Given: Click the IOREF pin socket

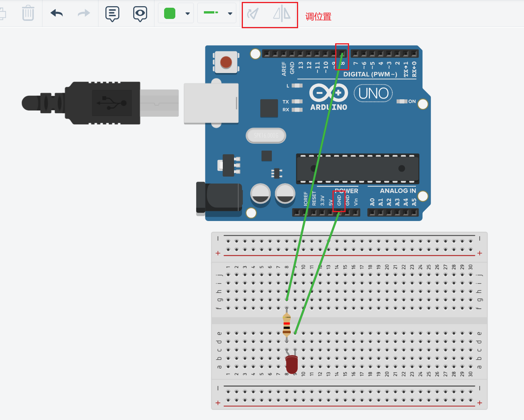Looking at the screenshot, I should point(305,213).
